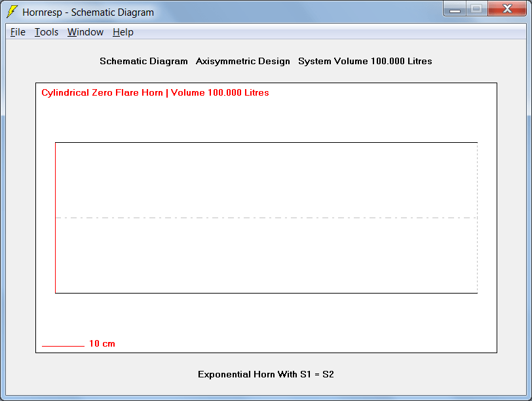The height and width of the screenshot is (401, 532).
Task: Click the 'Schematic Diagram' heading text
Action: pos(143,61)
